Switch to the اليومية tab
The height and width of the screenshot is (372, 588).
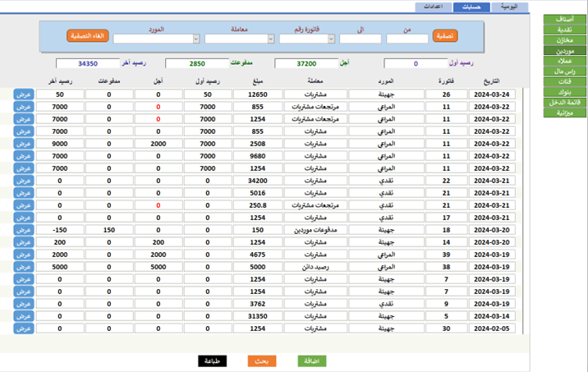(509, 7)
